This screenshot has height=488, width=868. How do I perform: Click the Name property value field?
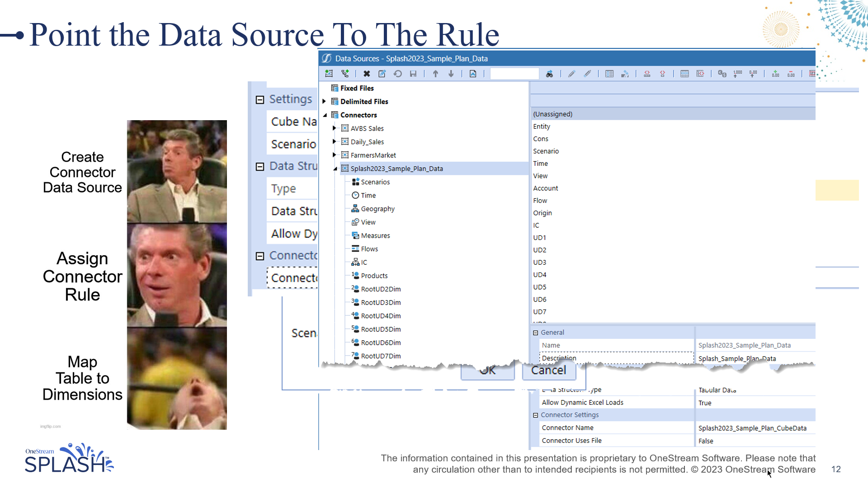(755, 345)
